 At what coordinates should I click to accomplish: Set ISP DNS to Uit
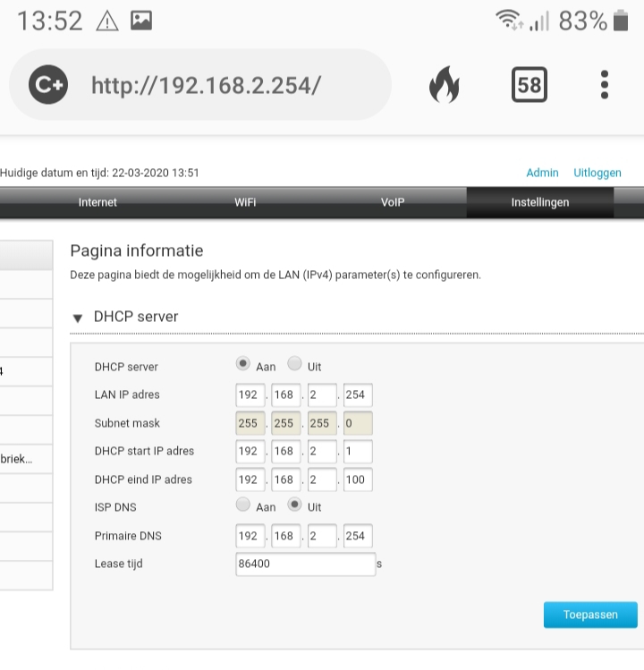click(x=294, y=505)
